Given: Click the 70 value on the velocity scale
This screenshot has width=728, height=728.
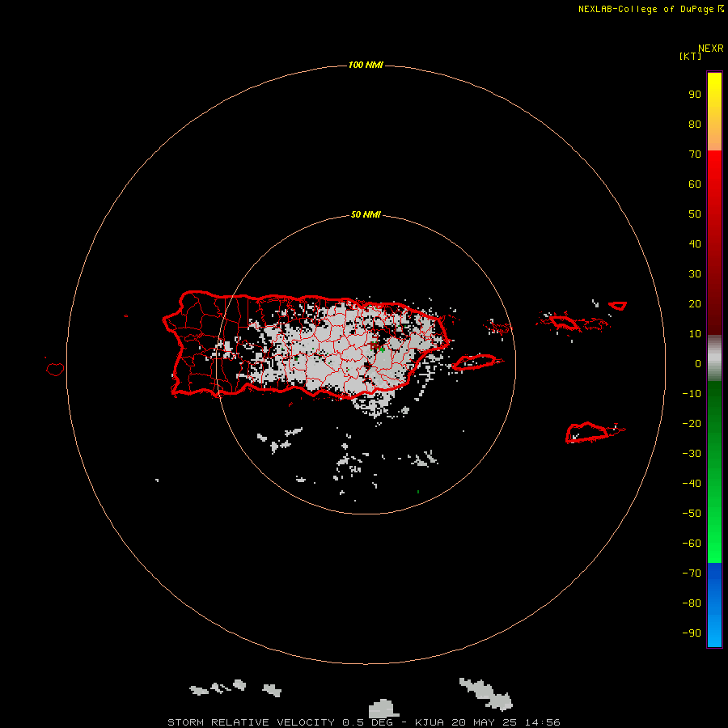Looking at the screenshot, I should [x=695, y=154].
